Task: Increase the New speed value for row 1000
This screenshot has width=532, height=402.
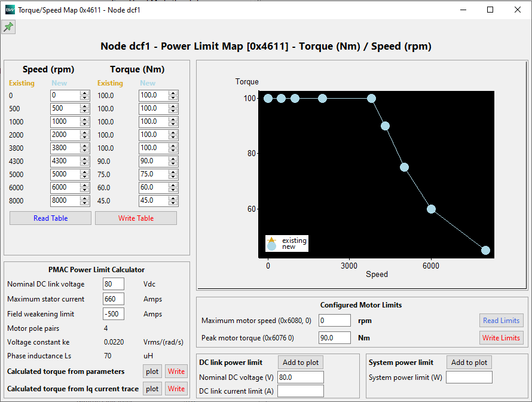Action: coord(84,120)
